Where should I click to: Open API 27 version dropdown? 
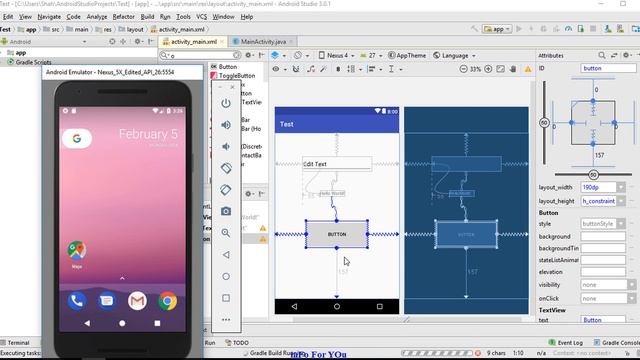point(371,55)
